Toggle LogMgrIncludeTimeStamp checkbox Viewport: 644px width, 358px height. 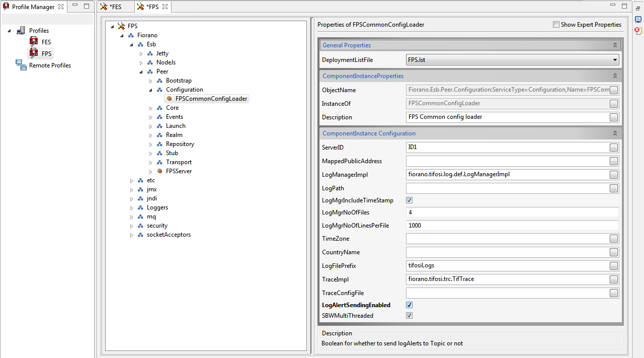click(410, 200)
